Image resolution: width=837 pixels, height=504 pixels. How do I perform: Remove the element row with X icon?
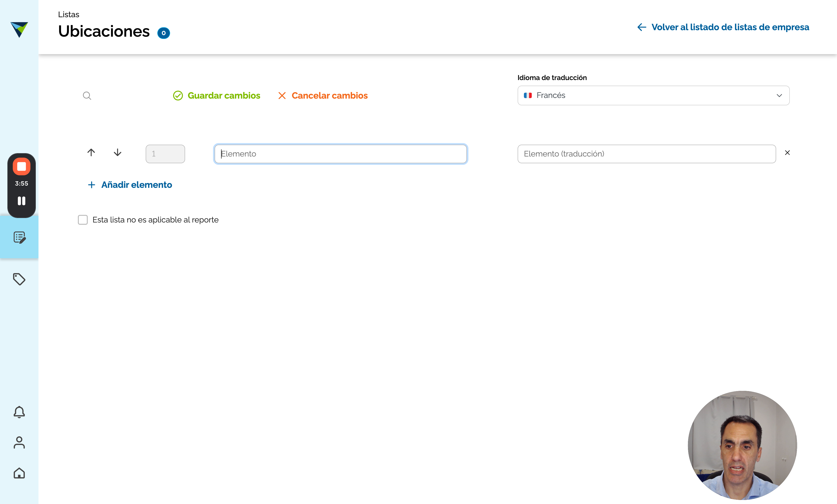787,153
